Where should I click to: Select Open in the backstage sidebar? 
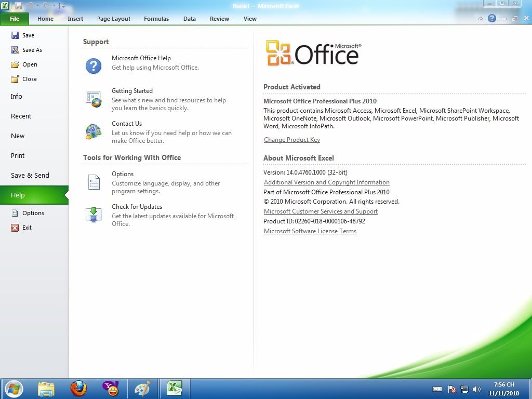point(24,64)
